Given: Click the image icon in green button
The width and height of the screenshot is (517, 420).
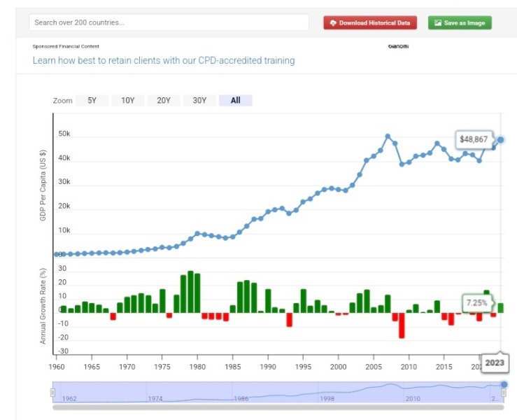Looking at the screenshot, I should [x=438, y=23].
